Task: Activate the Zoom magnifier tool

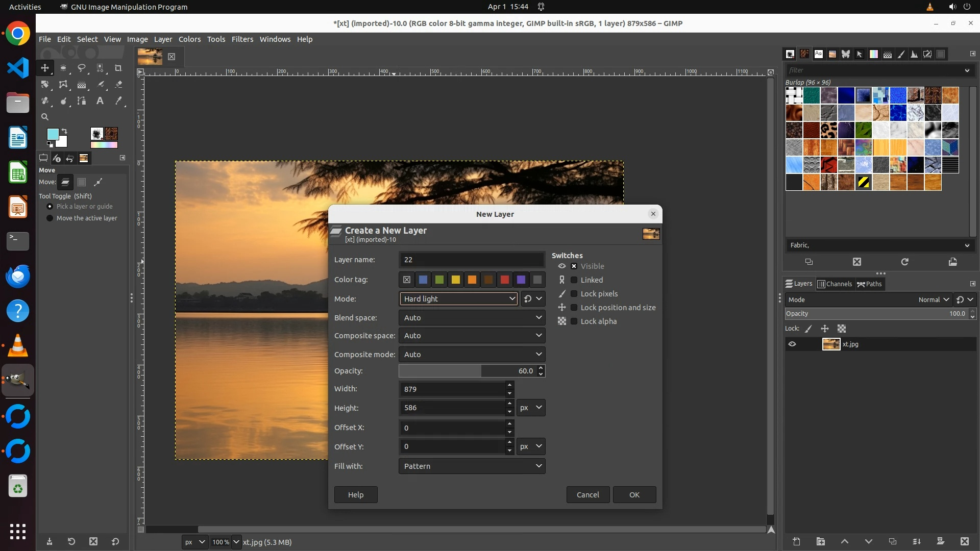Action: 45,117
